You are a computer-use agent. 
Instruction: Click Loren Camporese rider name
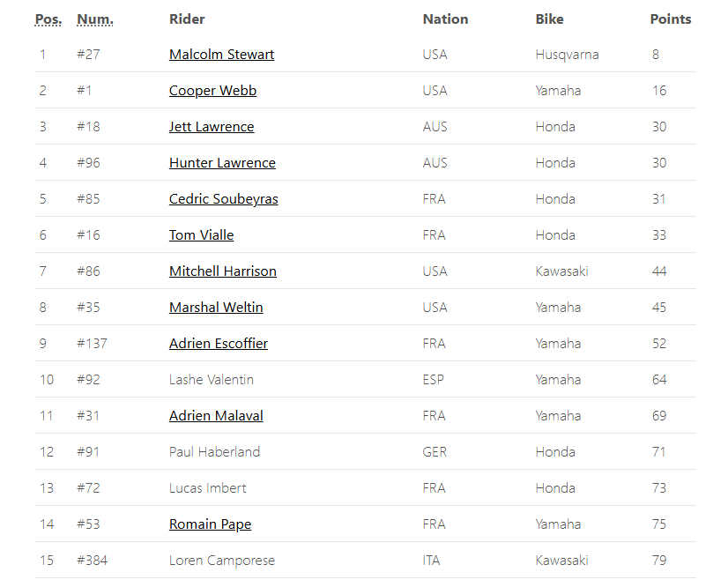coord(222,561)
